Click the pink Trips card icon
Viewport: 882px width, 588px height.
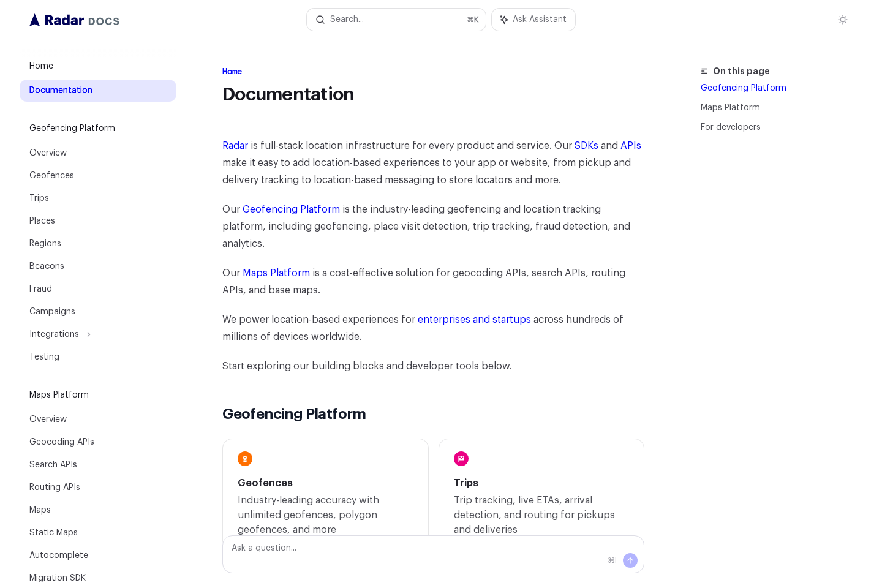pyautogui.click(x=461, y=459)
